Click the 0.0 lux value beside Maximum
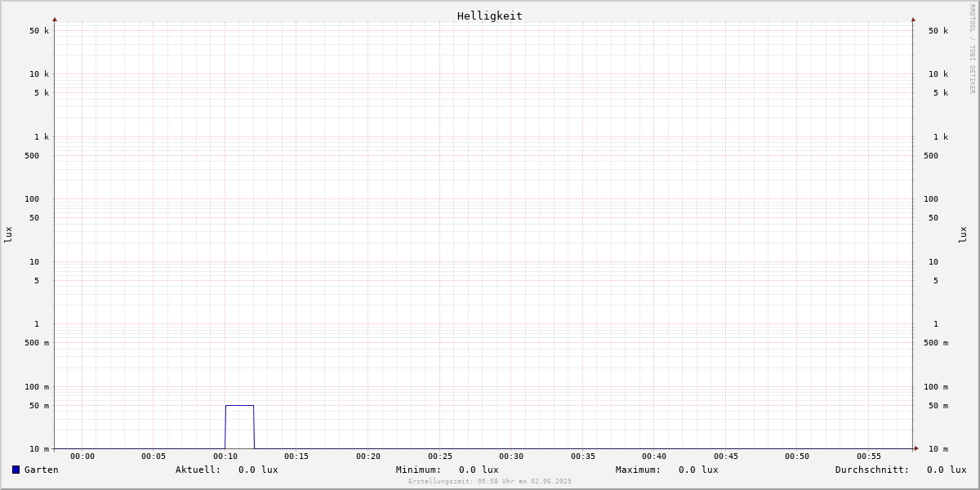 point(698,470)
